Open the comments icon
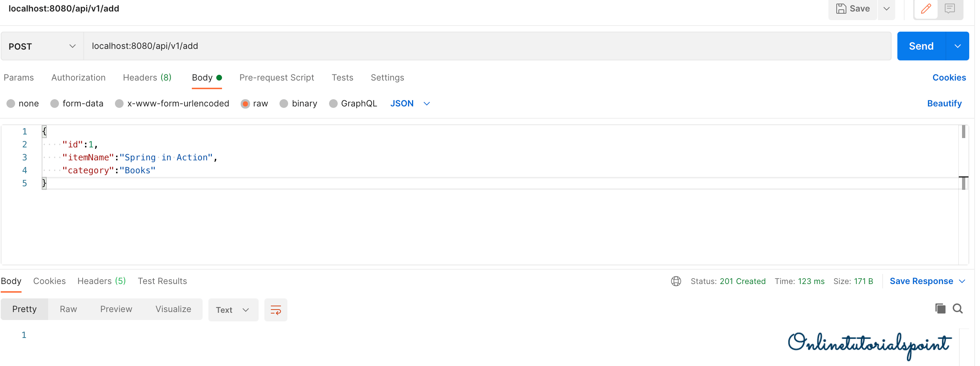Image resolution: width=980 pixels, height=366 pixels. (x=949, y=9)
